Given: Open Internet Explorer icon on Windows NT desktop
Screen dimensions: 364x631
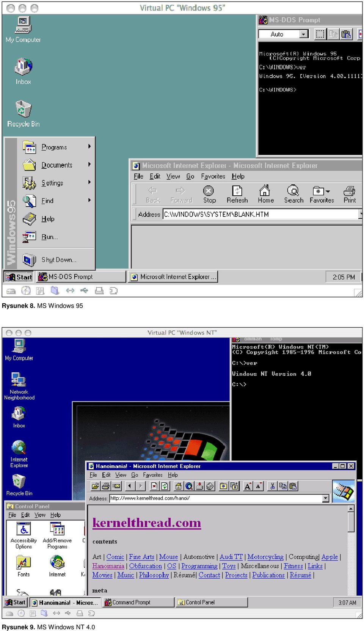Looking at the screenshot, I should click(x=19, y=454).
